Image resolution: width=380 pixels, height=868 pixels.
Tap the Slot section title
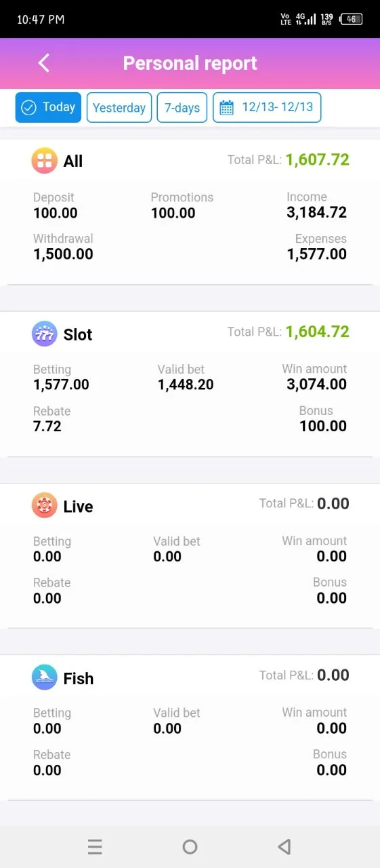coord(78,334)
